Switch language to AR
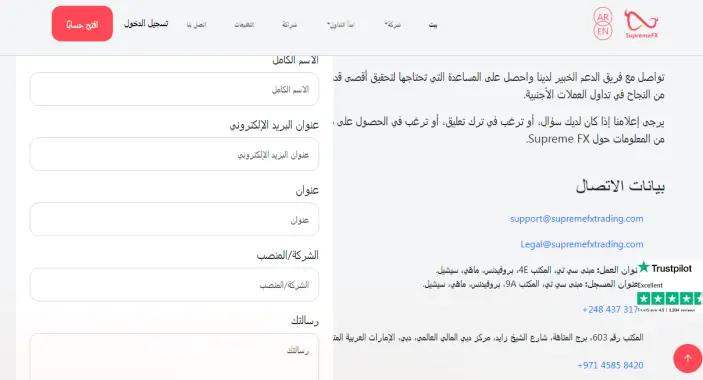This screenshot has width=703, height=380. coord(603,17)
